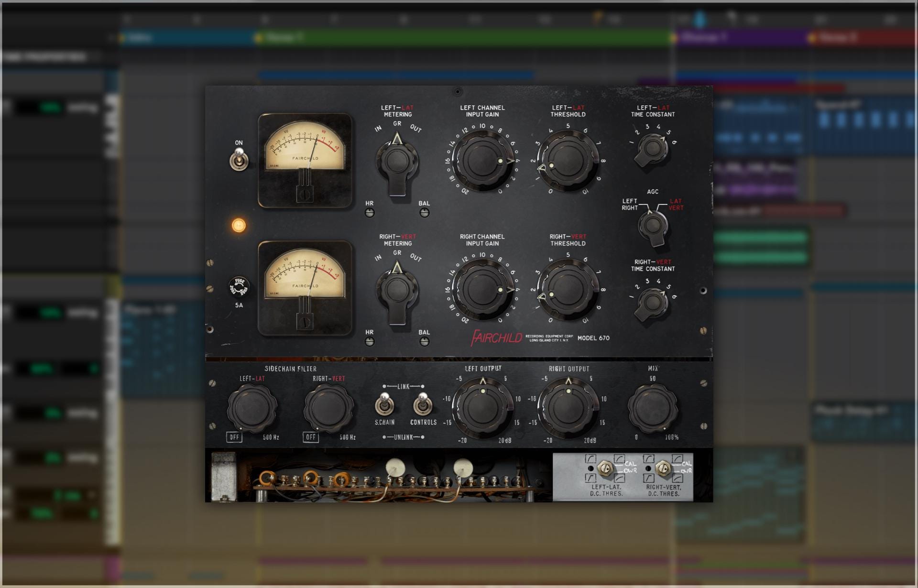Click the BAL trim screw under Right-Vert Metering

(424, 341)
